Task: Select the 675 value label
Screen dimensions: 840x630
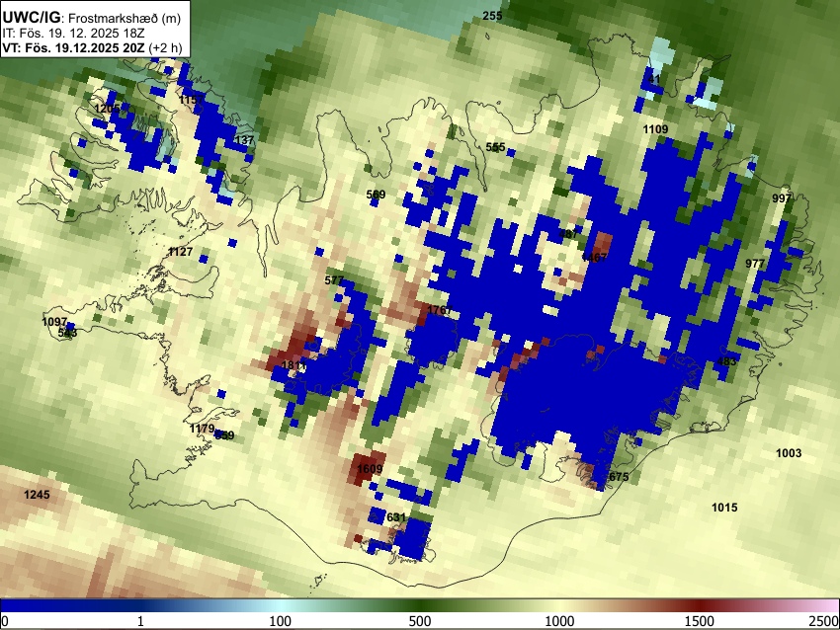Action: [x=619, y=477]
